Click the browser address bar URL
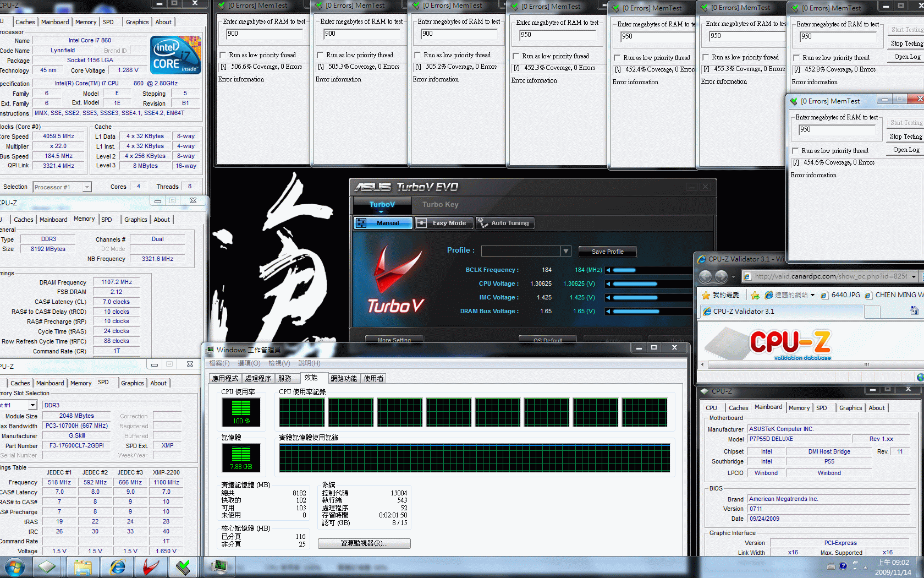Screen dimensions: 924x578 click(831, 276)
